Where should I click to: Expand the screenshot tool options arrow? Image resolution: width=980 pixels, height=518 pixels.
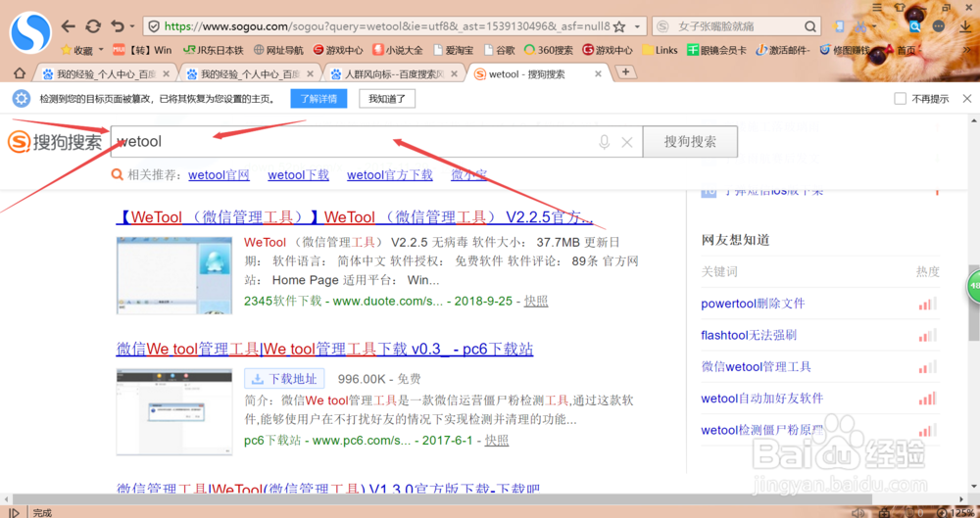point(873,26)
